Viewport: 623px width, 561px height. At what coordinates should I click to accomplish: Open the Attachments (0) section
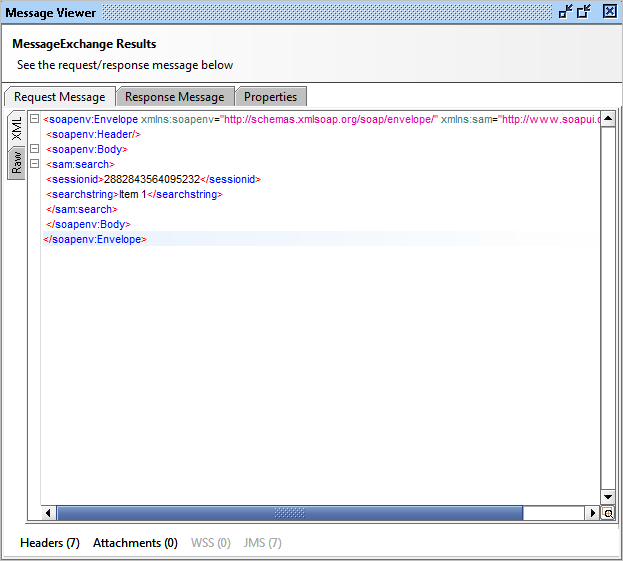tap(135, 543)
